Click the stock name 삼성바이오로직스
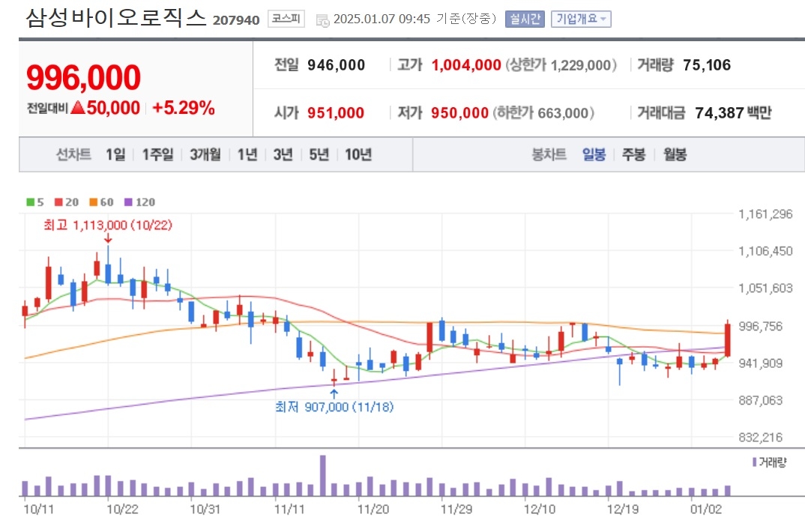This screenshot has height=532, width=805. pyautogui.click(x=116, y=18)
